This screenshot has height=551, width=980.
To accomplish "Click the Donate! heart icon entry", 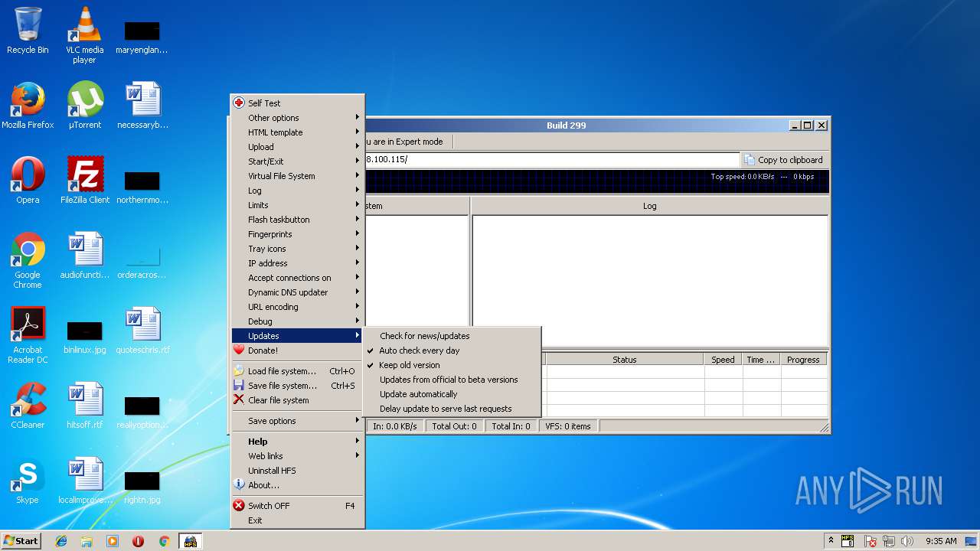I will coord(298,350).
